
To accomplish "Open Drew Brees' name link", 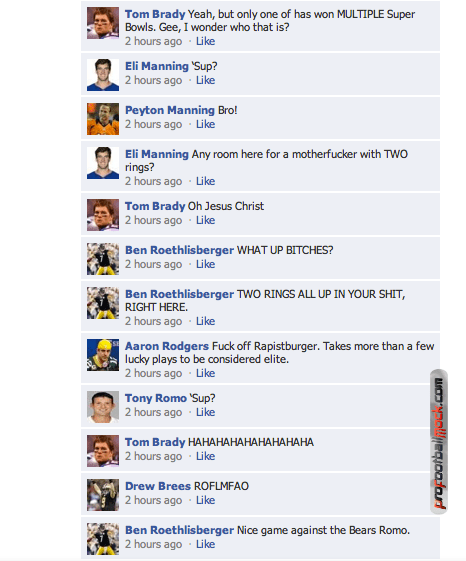I will point(158,486).
